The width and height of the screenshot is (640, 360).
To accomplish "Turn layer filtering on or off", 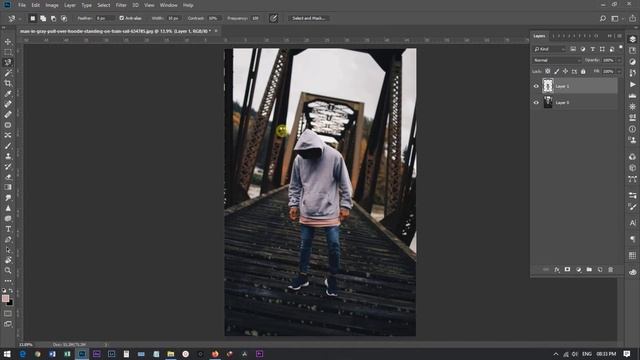I will pyautogui.click(x=621, y=47).
